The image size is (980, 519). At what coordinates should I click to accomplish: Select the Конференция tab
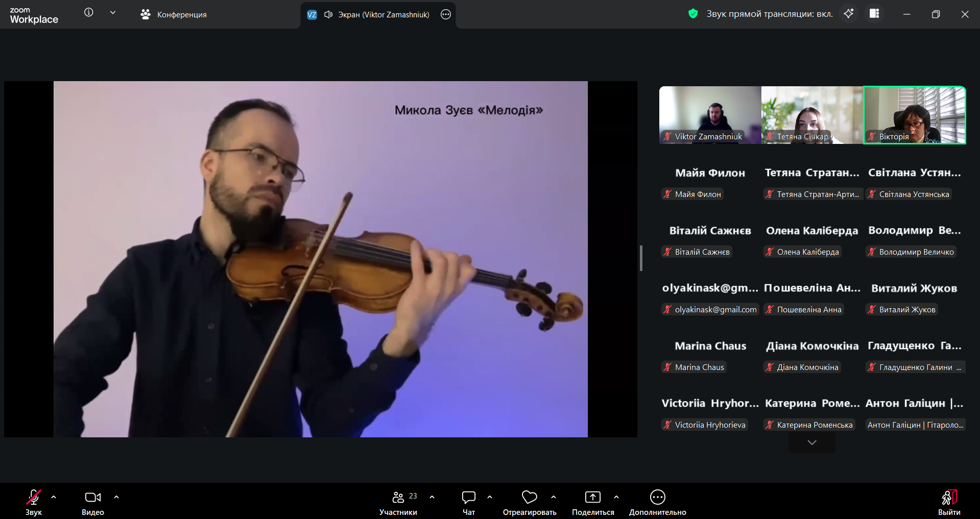pos(174,15)
